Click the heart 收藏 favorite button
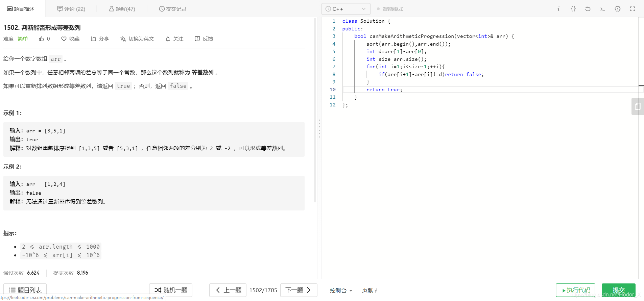Viewport: 644px width, 301px height. [70, 39]
